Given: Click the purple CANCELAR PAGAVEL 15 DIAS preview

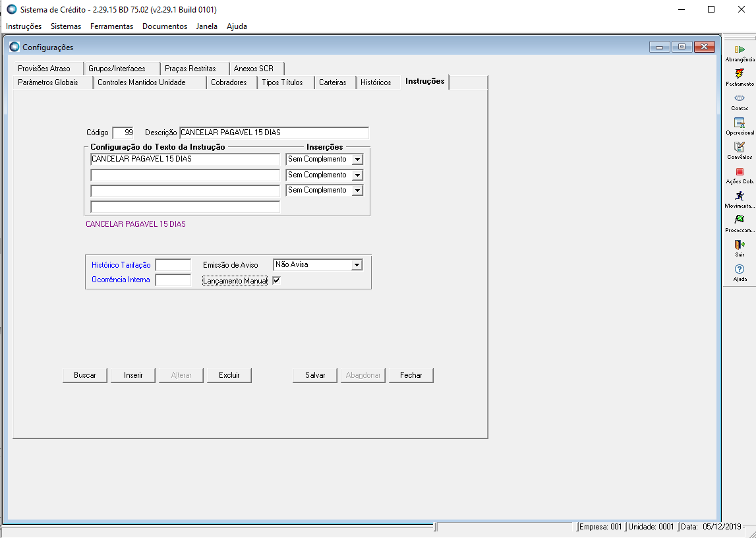Looking at the screenshot, I should (x=136, y=224).
